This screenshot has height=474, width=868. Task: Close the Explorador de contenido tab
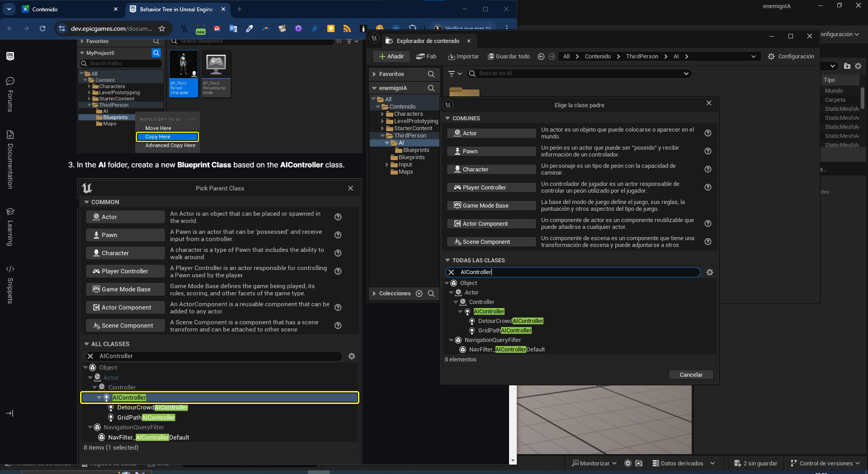pyautogui.click(x=469, y=41)
